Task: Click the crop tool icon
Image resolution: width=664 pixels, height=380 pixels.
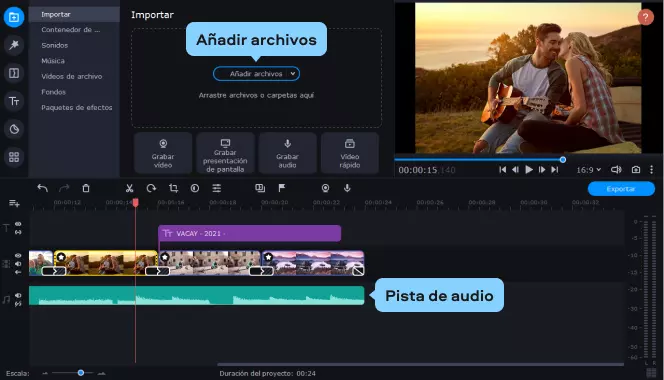Action: [x=173, y=188]
